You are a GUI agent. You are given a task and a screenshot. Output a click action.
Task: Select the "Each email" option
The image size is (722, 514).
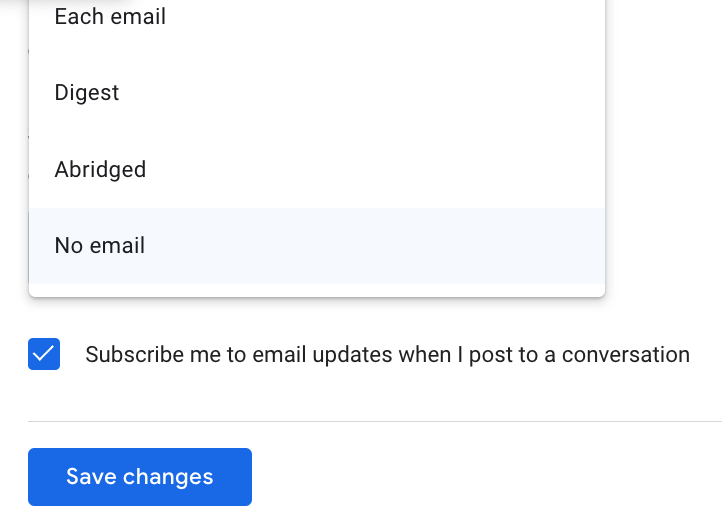click(110, 17)
